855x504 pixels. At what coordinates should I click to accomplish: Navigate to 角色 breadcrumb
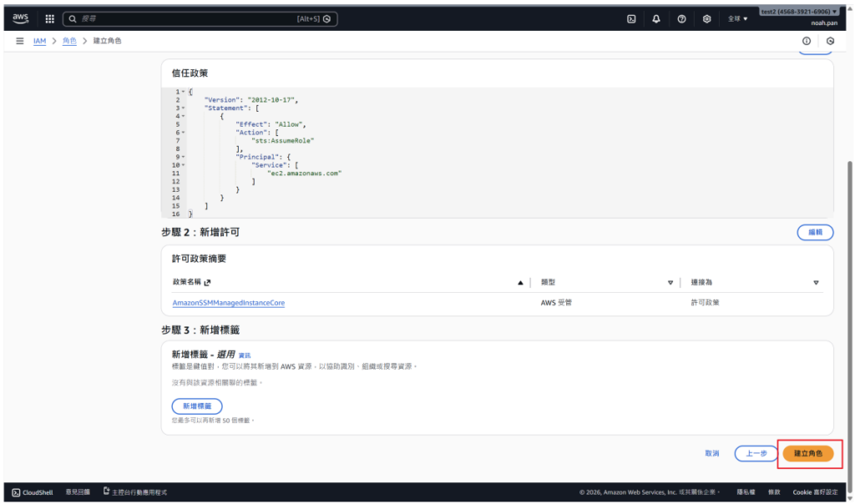68,41
